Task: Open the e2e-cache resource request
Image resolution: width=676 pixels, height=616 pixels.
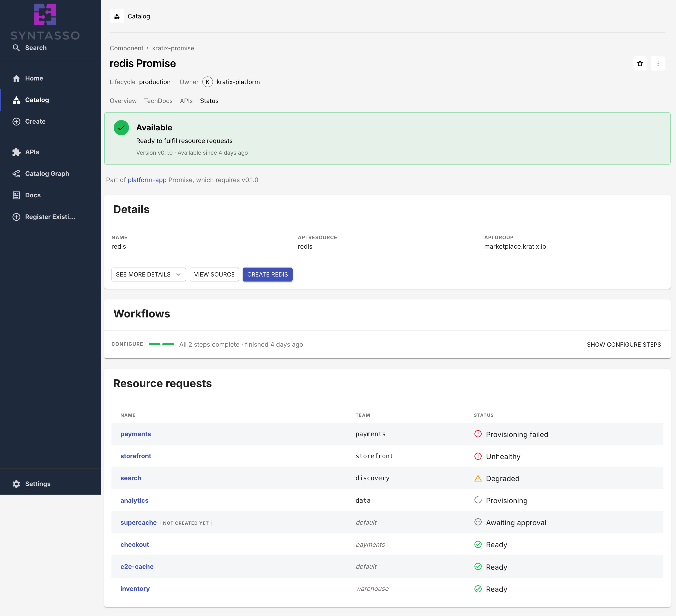Action: pyautogui.click(x=137, y=567)
